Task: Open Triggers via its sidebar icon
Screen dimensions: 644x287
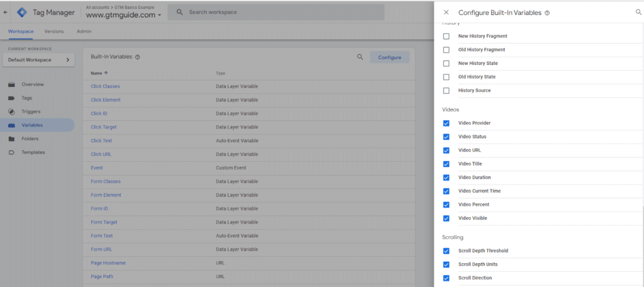Action: tap(12, 112)
